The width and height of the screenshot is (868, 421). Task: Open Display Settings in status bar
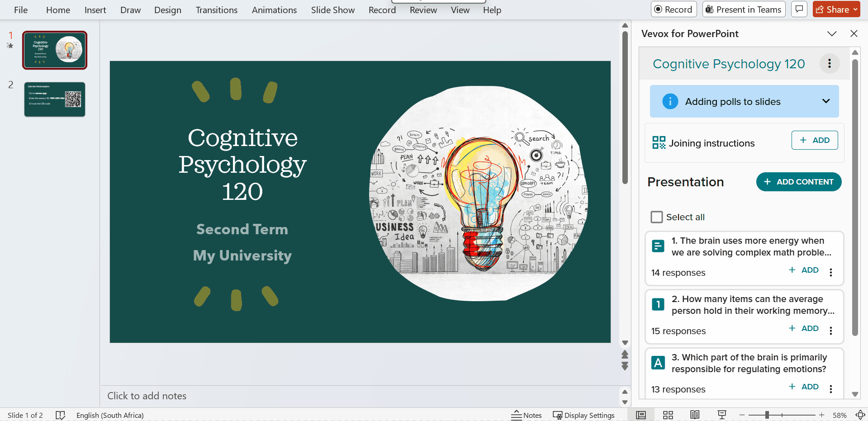coord(583,415)
